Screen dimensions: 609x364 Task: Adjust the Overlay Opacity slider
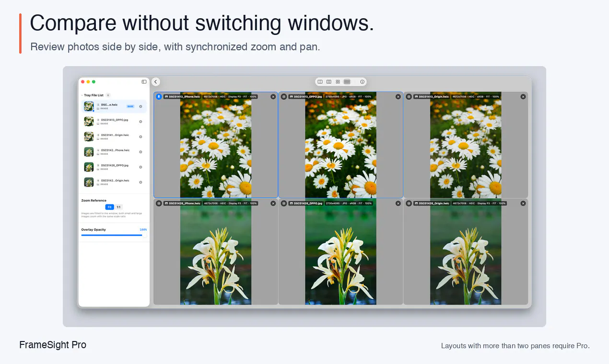click(x=113, y=235)
